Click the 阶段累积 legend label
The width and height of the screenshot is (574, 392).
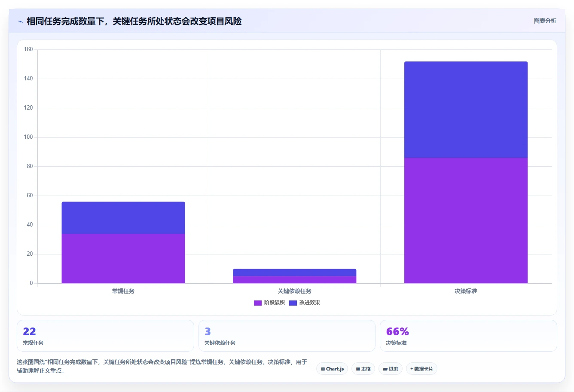point(275,303)
